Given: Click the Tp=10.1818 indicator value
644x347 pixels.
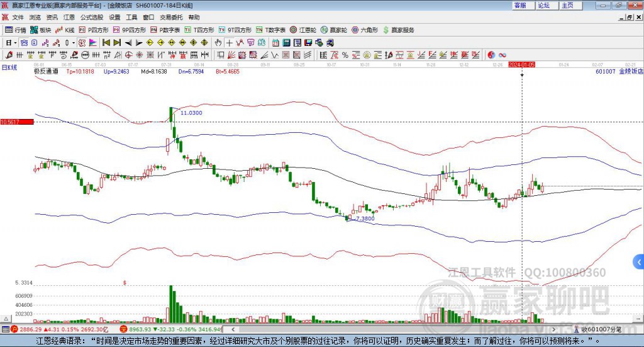Looking at the screenshot, I should [80, 71].
